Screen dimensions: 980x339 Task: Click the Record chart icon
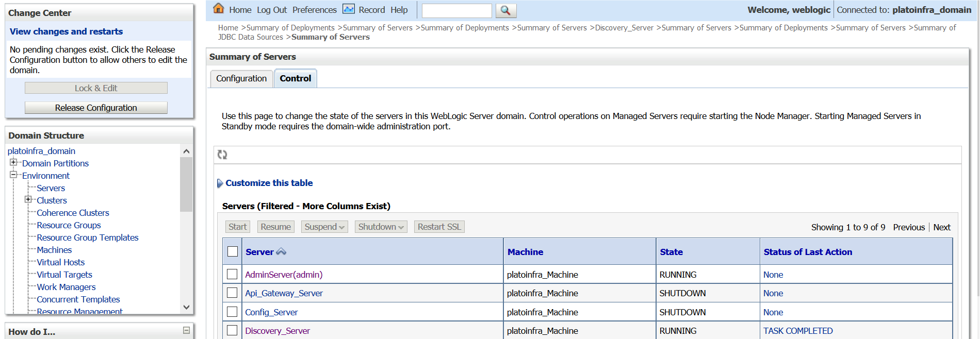(349, 9)
